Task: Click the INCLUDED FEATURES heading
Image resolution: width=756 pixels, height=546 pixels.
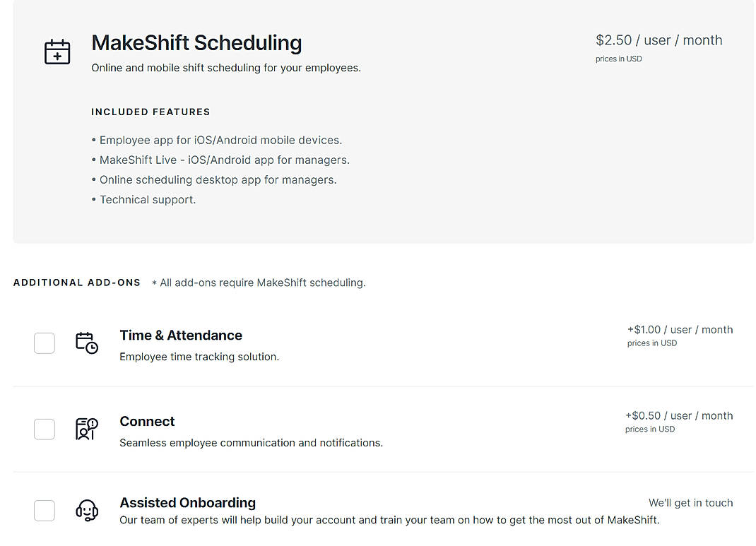Action: [x=150, y=112]
